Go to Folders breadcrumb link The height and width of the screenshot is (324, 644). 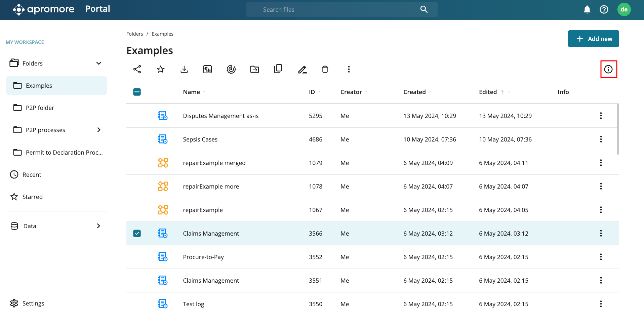point(134,34)
